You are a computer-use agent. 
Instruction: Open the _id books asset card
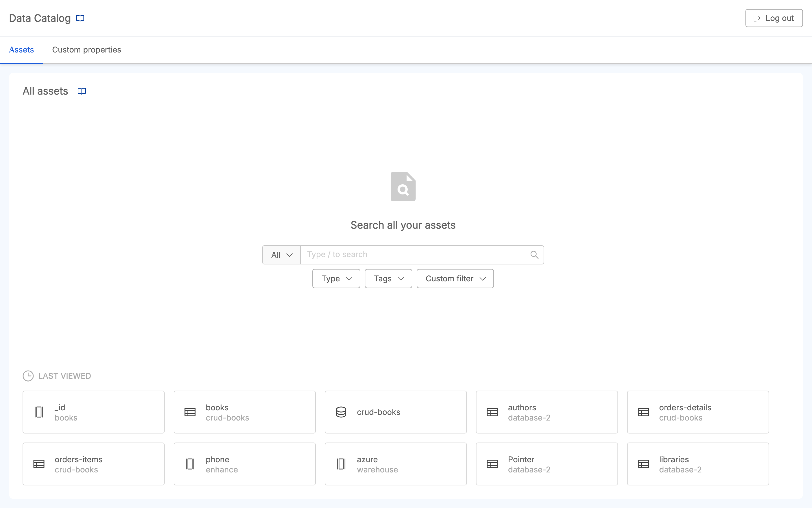pyautogui.click(x=94, y=412)
